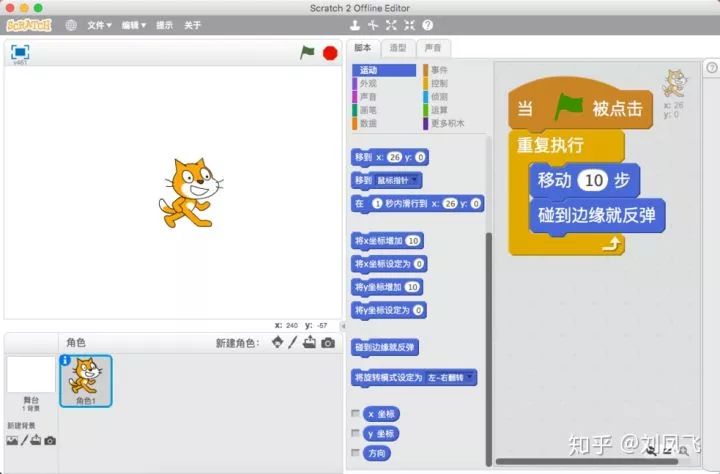
Task: Open the language globe menu
Action: [71, 25]
